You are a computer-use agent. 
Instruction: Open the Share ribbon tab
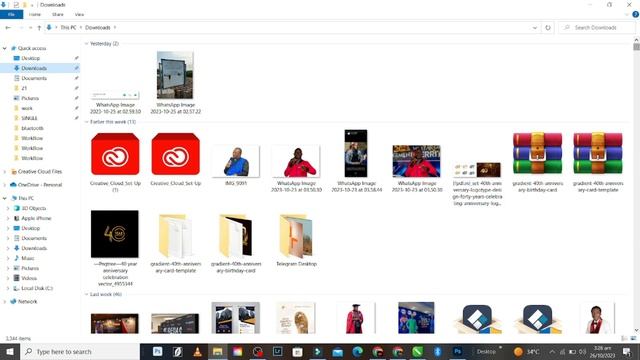[58, 14]
